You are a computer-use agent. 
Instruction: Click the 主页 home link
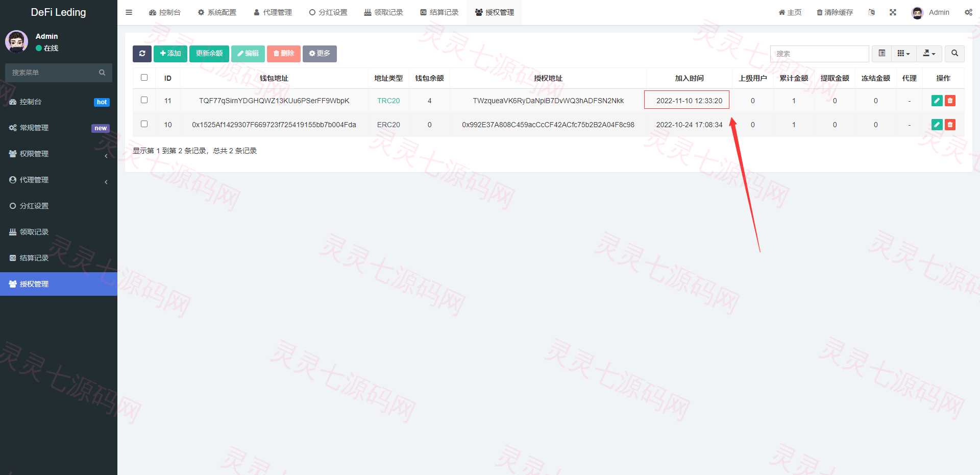(x=790, y=12)
